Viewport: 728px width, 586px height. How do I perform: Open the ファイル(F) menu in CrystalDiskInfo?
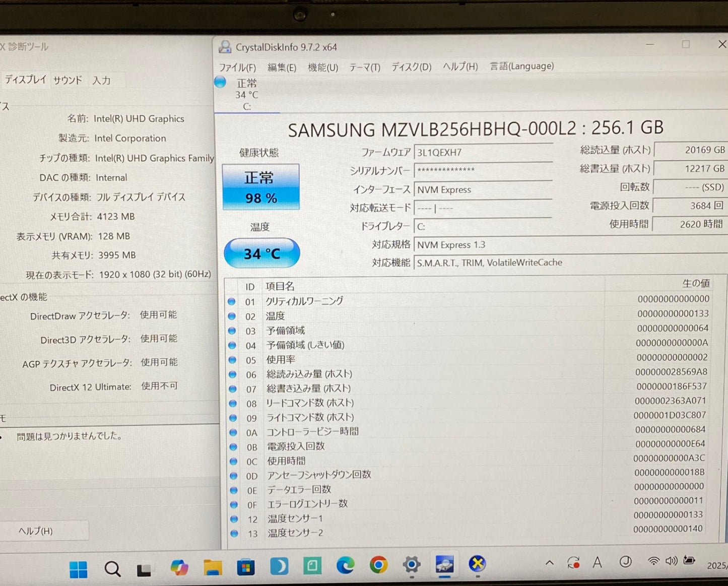click(237, 66)
